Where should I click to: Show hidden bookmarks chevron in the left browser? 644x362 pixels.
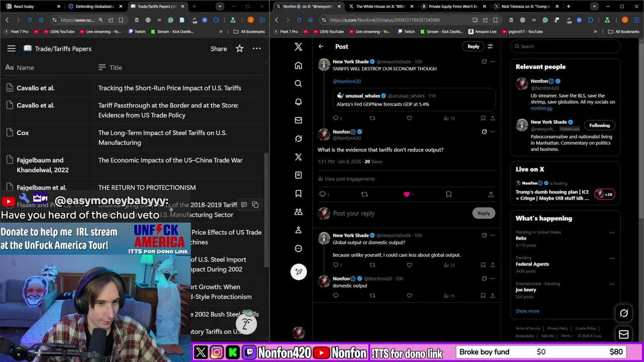pyautogui.click(x=220, y=32)
